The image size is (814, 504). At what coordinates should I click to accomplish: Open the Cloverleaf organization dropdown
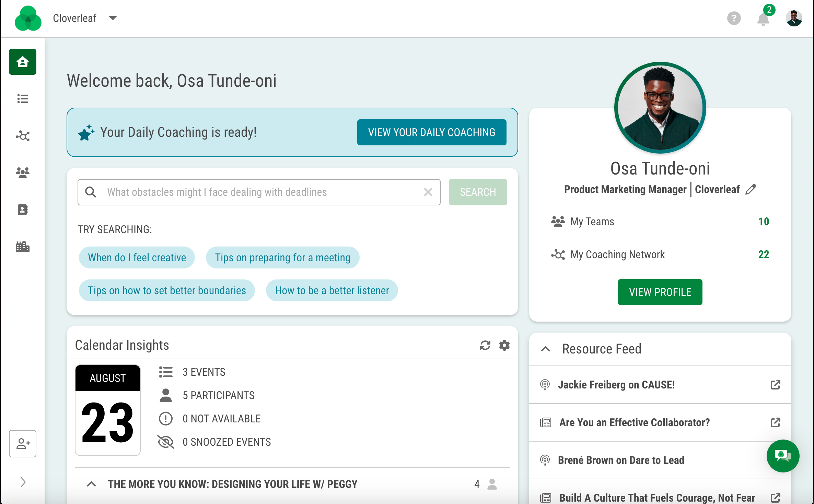tap(113, 18)
